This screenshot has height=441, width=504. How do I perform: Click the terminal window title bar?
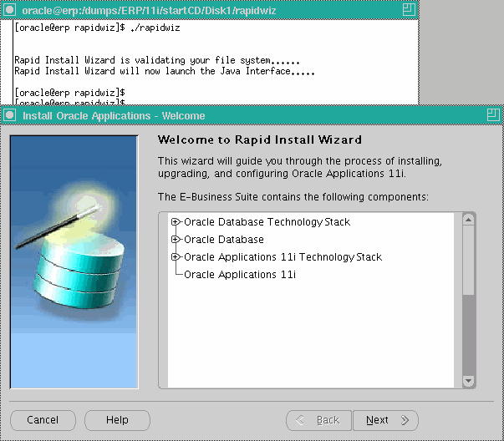tap(209, 10)
